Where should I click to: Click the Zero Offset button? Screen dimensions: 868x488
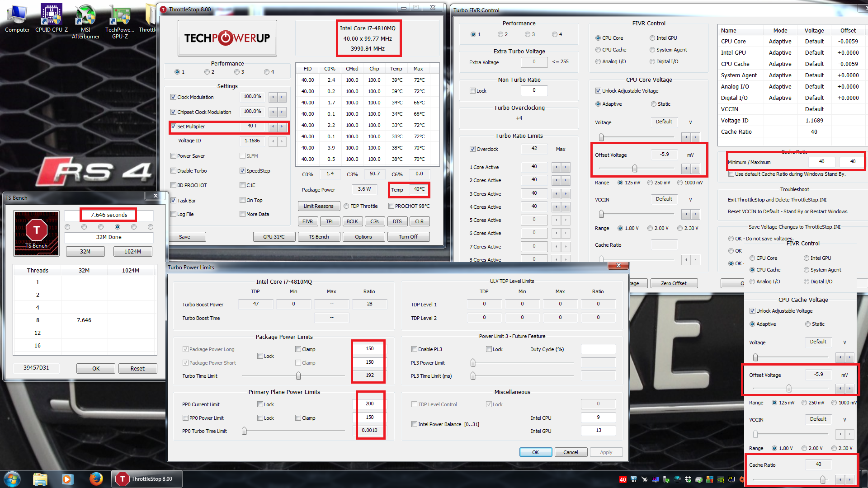click(674, 283)
